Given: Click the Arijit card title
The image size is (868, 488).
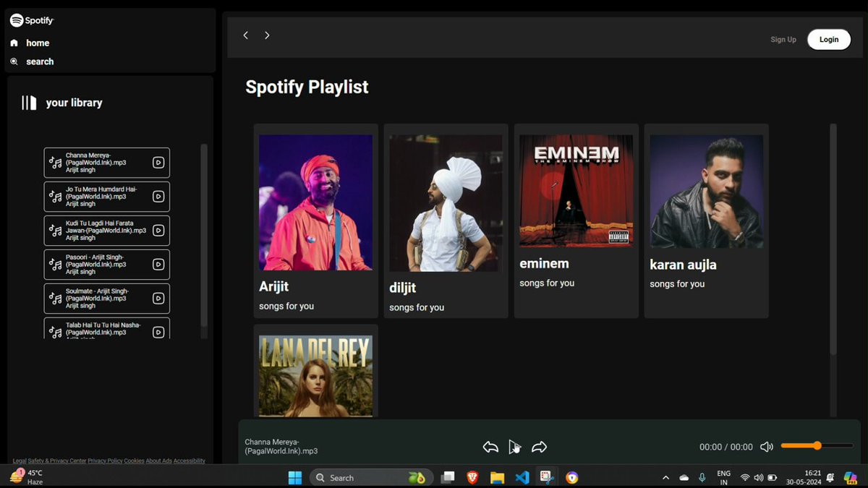Looking at the screenshot, I should (274, 286).
